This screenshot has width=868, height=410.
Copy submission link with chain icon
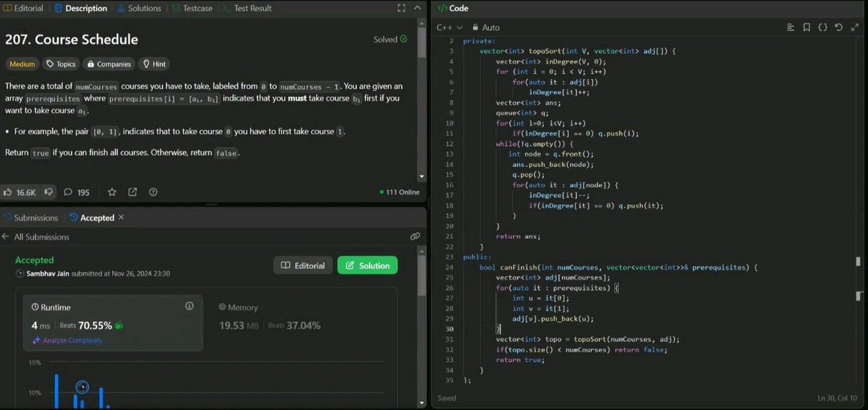tap(414, 236)
